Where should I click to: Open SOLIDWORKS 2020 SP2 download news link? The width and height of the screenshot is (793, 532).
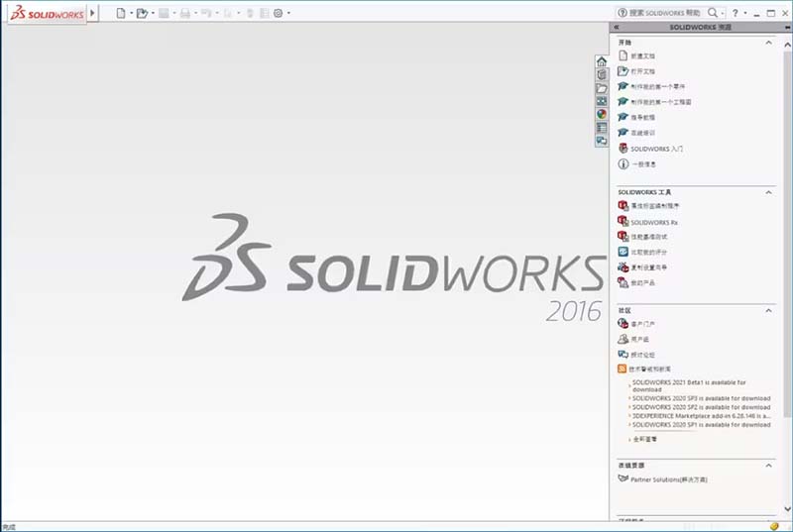point(702,407)
